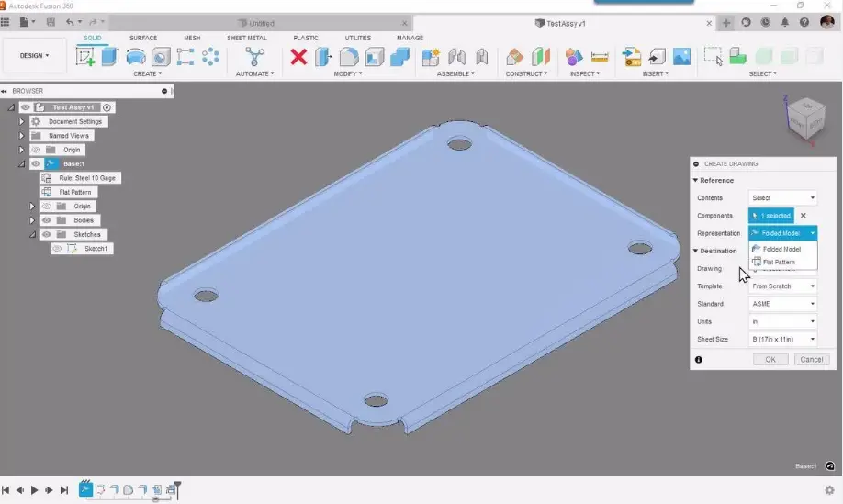843x504 pixels.
Task: Click the Insert Derive icon
Action: [657, 56]
